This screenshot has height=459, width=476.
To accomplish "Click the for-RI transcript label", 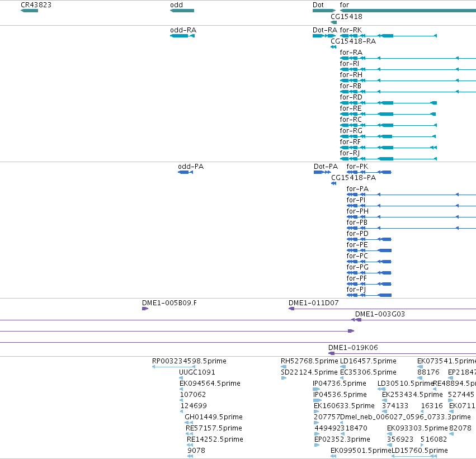I will tap(349, 64).
